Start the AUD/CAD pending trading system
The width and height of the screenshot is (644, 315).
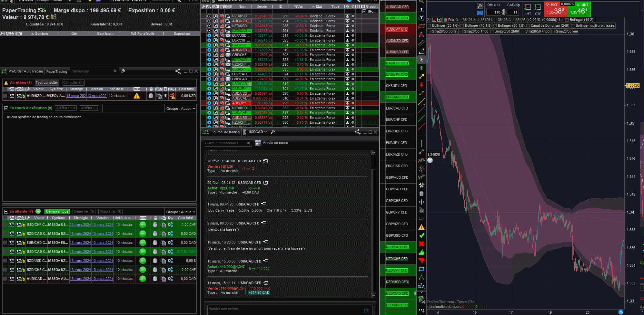(x=143, y=279)
